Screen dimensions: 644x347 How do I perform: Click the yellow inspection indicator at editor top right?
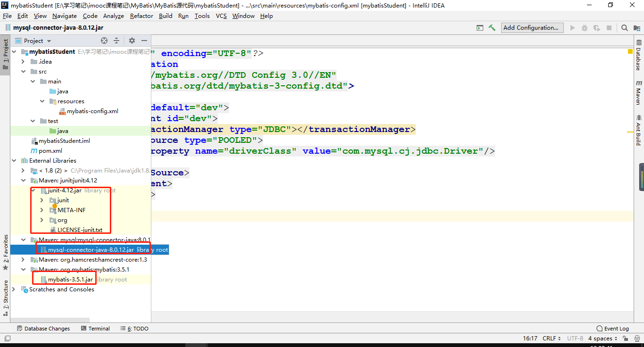tap(630, 51)
